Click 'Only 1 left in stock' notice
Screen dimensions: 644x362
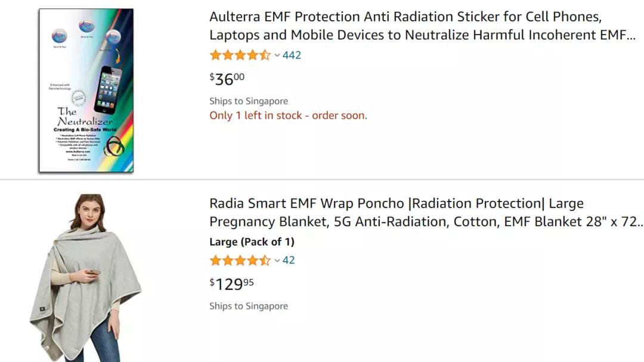coord(288,116)
